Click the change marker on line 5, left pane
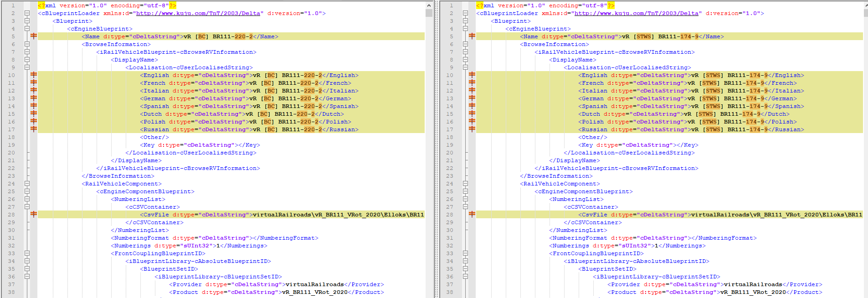 34,36
